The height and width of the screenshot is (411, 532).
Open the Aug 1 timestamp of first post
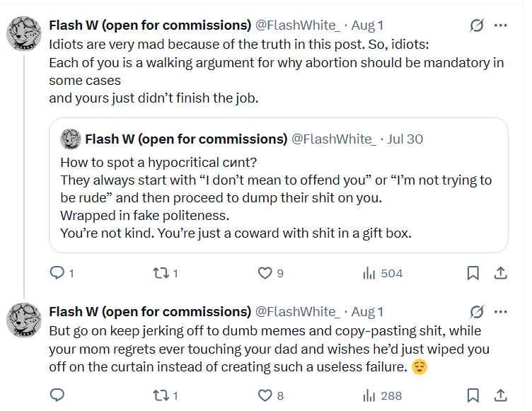pyautogui.click(x=368, y=25)
